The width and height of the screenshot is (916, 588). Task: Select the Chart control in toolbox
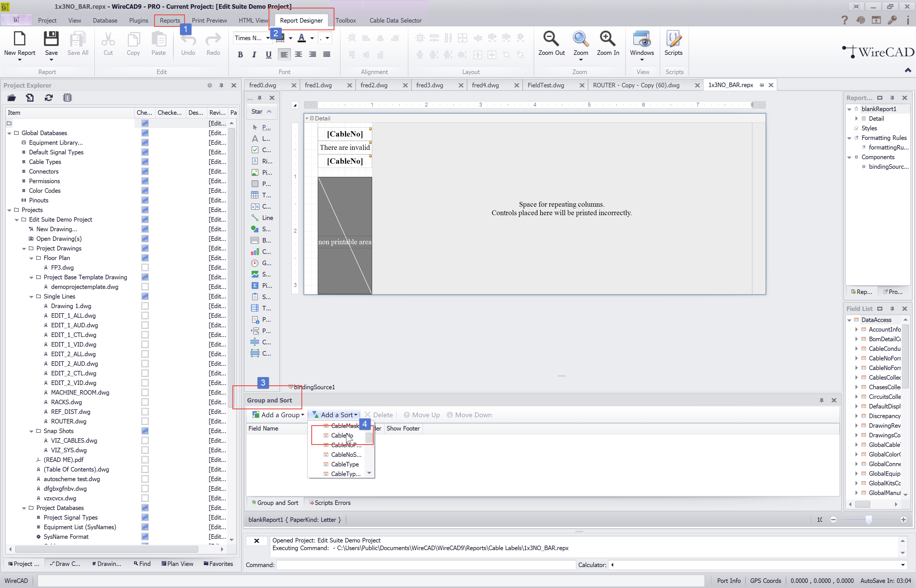[x=262, y=252]
